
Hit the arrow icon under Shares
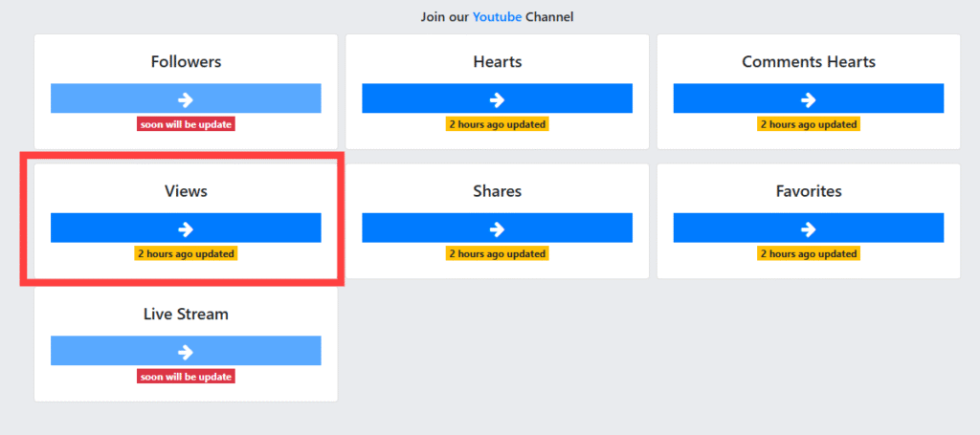tap(497, 228)
